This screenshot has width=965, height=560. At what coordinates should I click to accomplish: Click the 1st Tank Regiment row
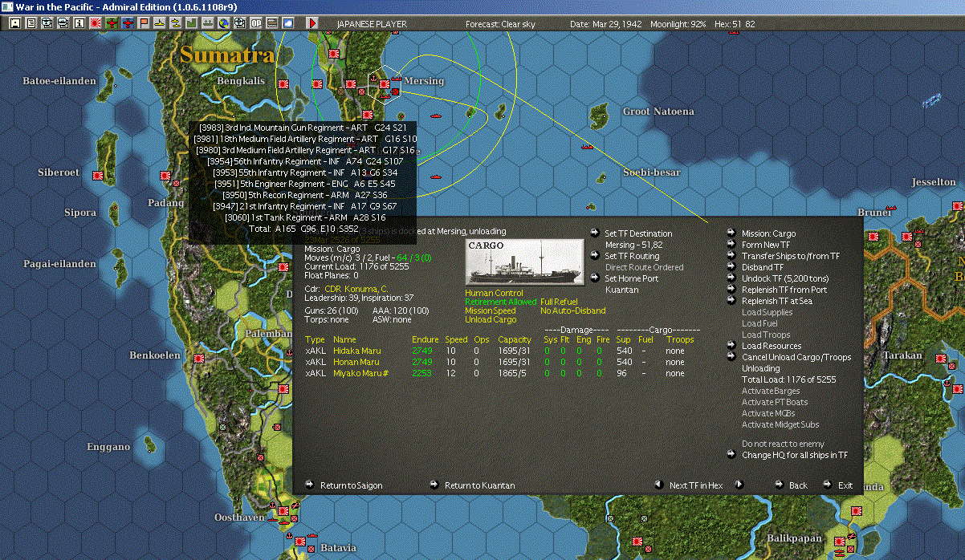[305, 217]
